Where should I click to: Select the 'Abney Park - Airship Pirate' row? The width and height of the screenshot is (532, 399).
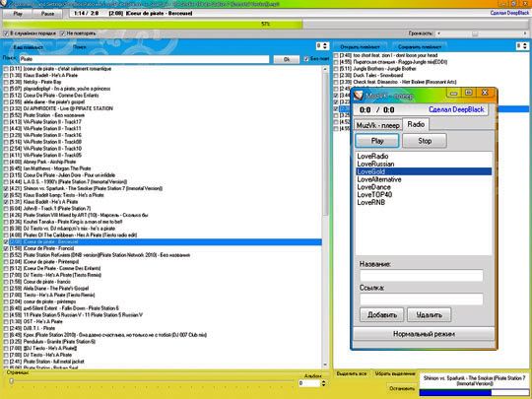tap(163, 162)
